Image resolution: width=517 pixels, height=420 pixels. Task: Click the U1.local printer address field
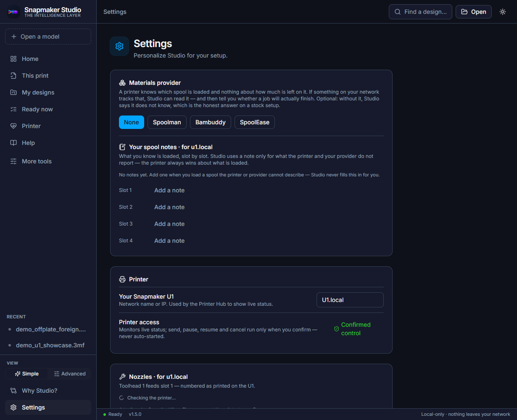(x=350, y=300)
